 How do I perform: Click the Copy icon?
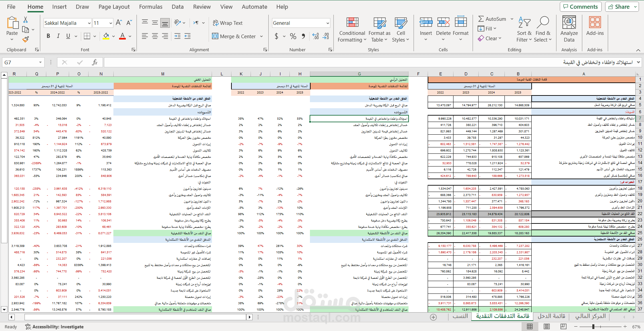click(25, 29)
